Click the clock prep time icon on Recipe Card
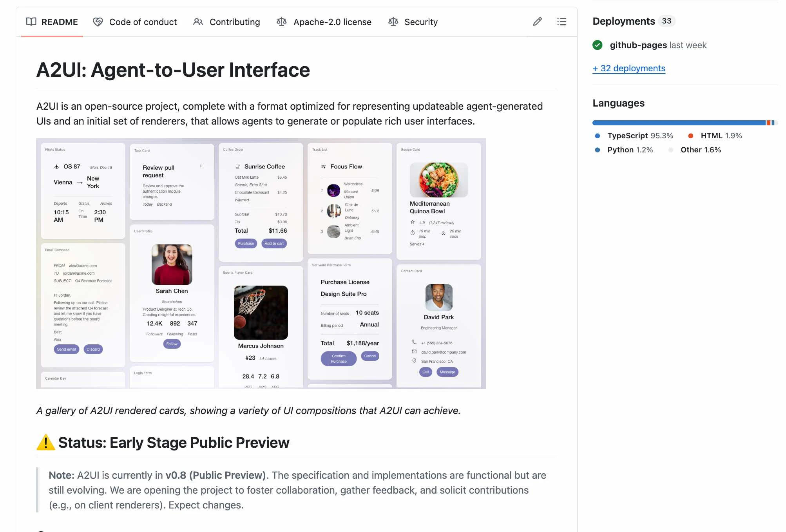 click(x=413, y=233)
